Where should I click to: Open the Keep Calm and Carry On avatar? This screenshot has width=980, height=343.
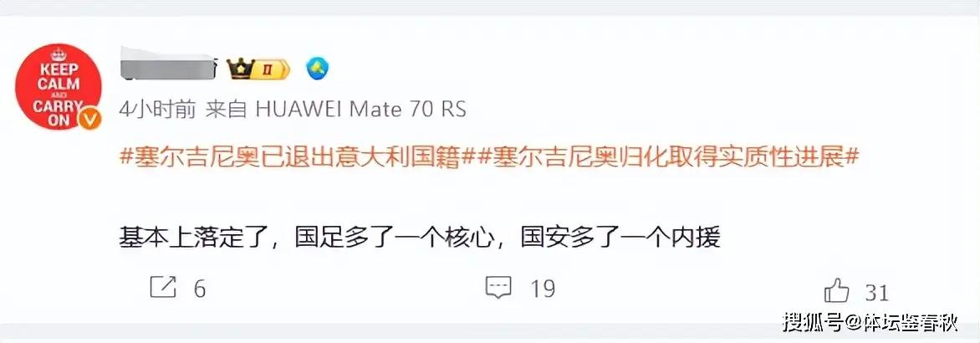(x=59, y=87)
